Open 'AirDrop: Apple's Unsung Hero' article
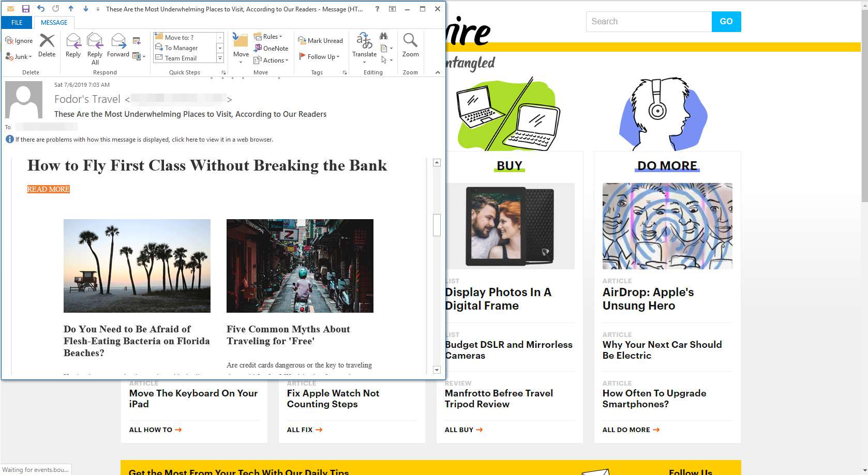Screen dimensions: 868x475 648,299
